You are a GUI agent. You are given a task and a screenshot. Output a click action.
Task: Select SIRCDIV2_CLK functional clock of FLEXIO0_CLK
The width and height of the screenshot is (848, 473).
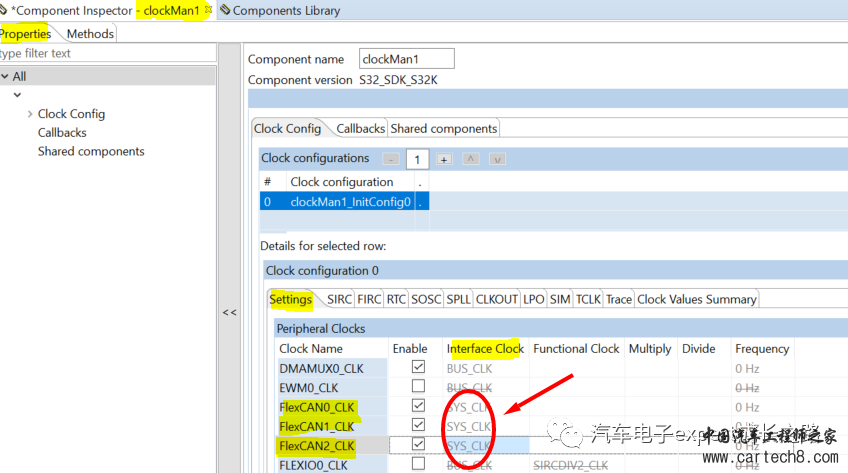(x=571, y=465)
